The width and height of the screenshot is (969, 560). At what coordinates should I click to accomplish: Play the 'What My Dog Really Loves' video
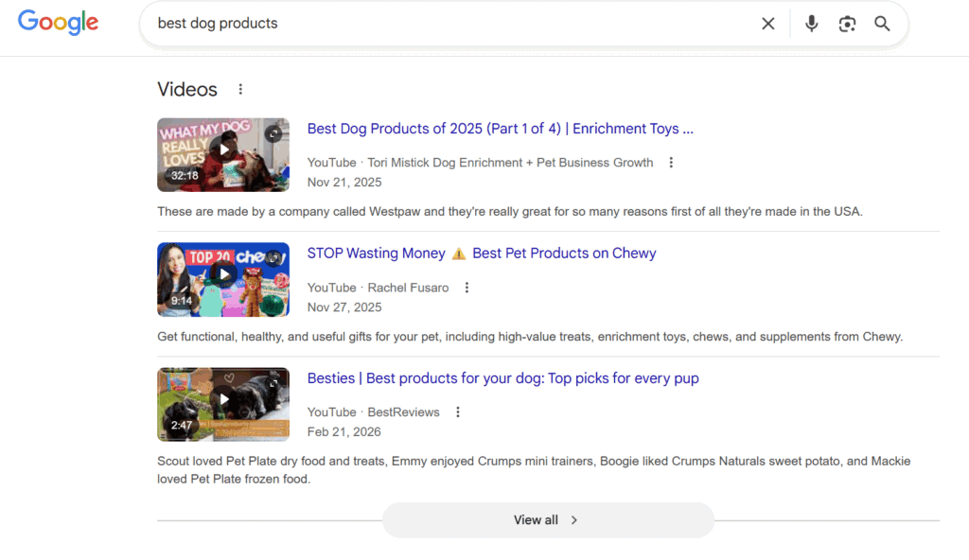click(223, 149)
